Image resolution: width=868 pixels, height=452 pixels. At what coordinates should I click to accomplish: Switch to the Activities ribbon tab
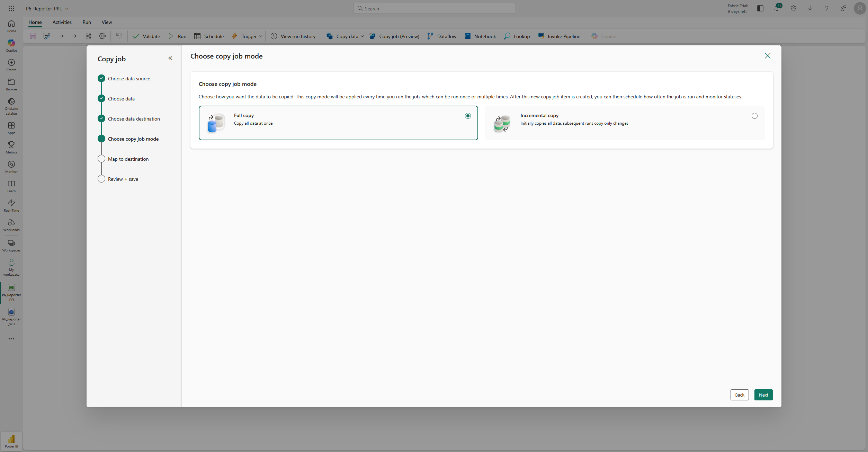point(62,22)
